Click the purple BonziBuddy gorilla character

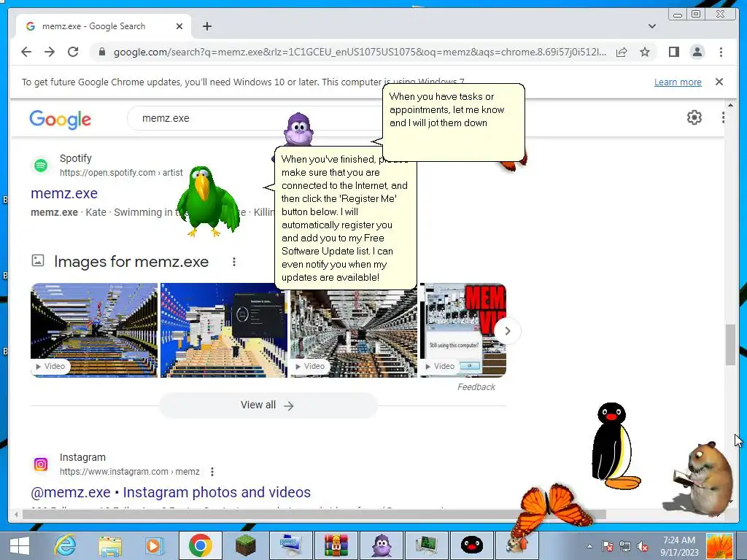298,130
